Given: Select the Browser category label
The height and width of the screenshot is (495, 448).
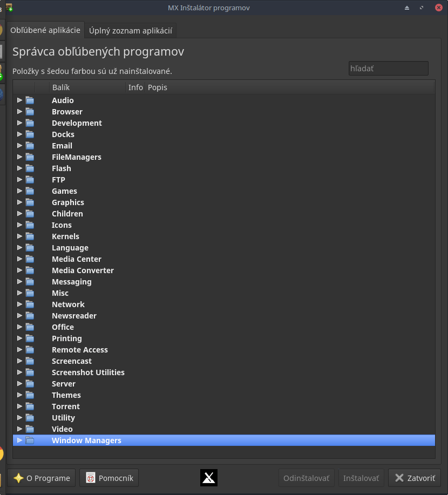Looking at the screenshot, I should [x=67, y=112].
